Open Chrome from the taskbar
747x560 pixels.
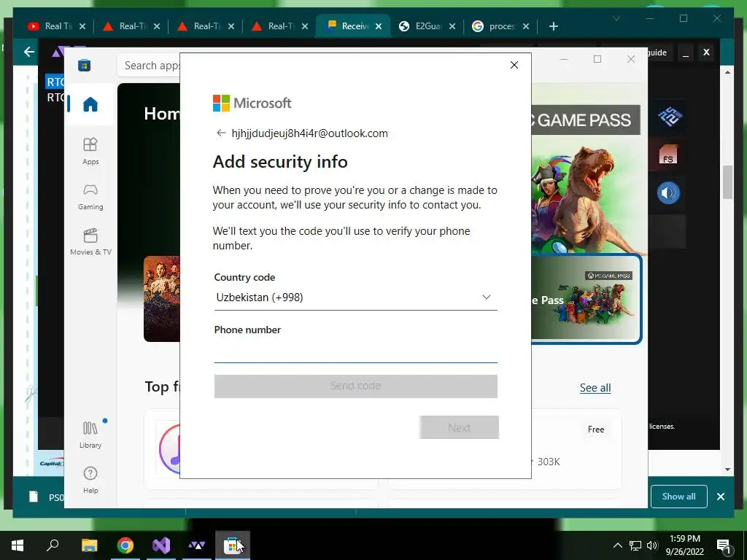125,545
